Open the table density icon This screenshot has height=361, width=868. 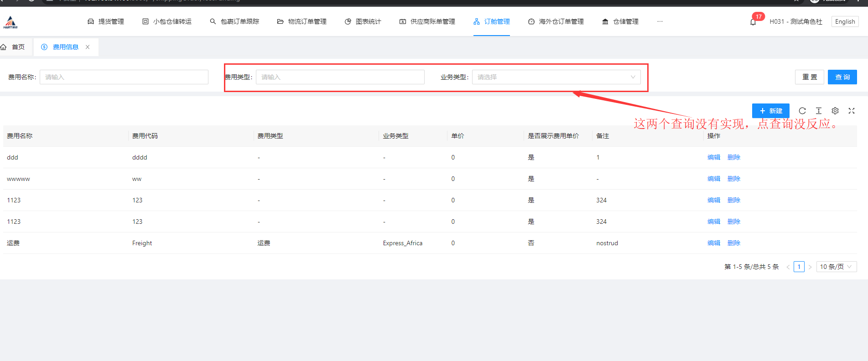[x=819, y=111]
